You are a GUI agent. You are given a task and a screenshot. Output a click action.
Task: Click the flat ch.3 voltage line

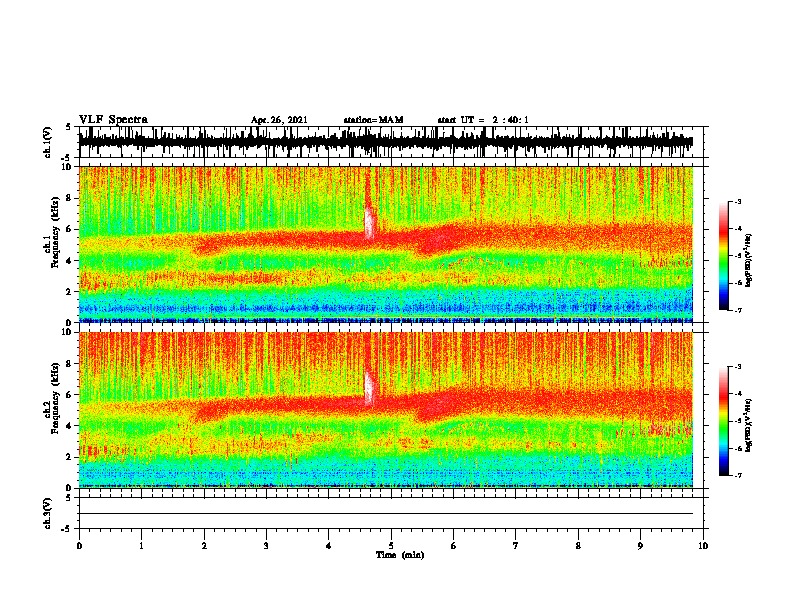click(x=385, y=514)
